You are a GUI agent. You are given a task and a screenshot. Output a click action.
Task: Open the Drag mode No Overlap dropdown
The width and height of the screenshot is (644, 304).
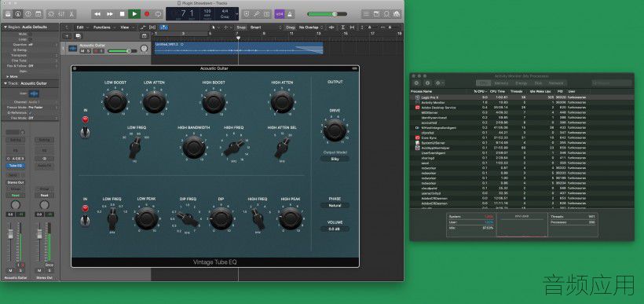pos(311,27)
